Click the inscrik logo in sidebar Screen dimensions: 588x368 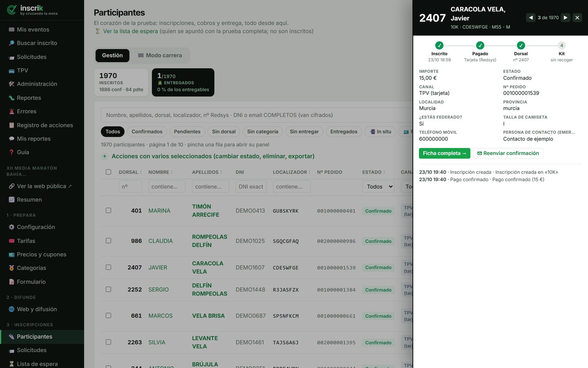click(x=32, y=10)
